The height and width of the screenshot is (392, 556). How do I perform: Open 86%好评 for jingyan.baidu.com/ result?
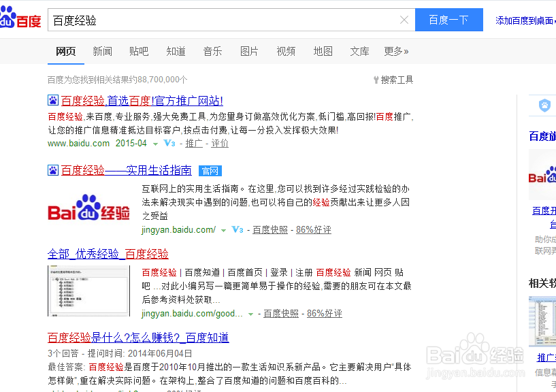coord(314,230)
